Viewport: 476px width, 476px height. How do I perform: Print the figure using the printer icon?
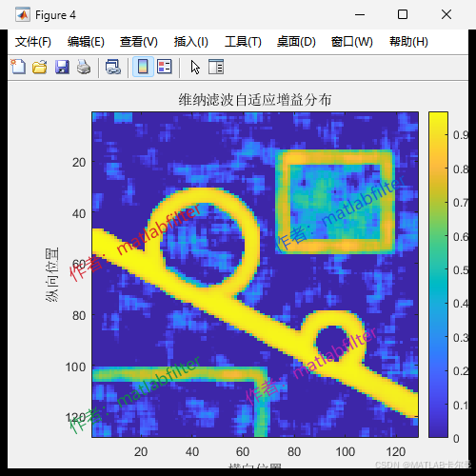point(84,67)
